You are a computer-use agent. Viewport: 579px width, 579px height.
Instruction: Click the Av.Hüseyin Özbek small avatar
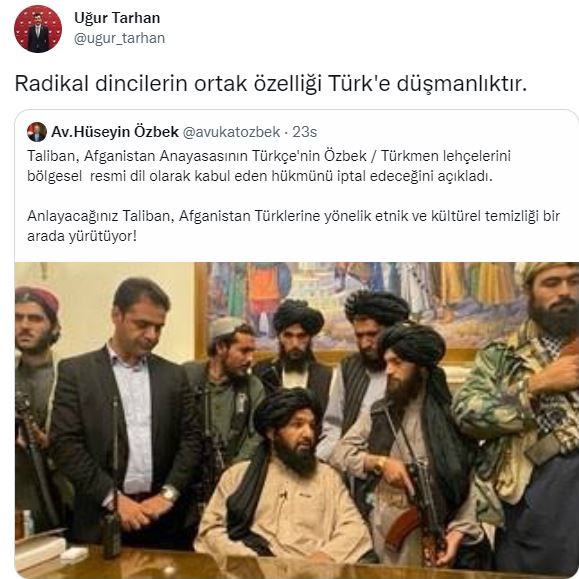pyautogui.click(x=37, y=132)
